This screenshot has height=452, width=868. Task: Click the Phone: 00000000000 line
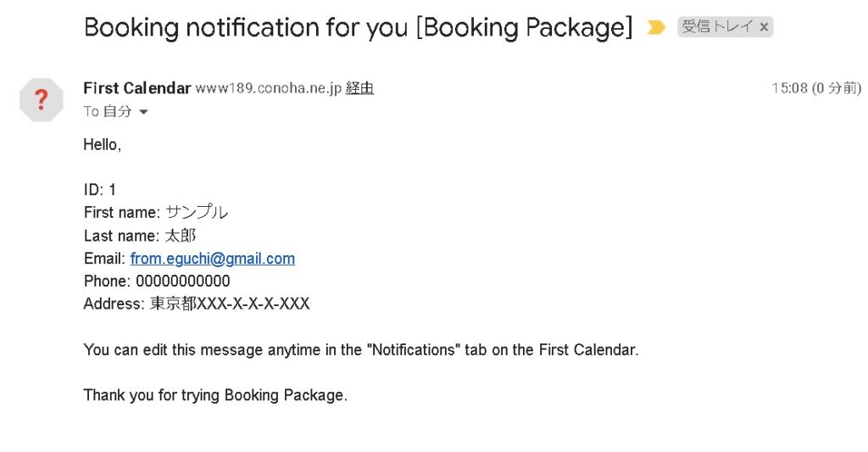click(157, 281)
